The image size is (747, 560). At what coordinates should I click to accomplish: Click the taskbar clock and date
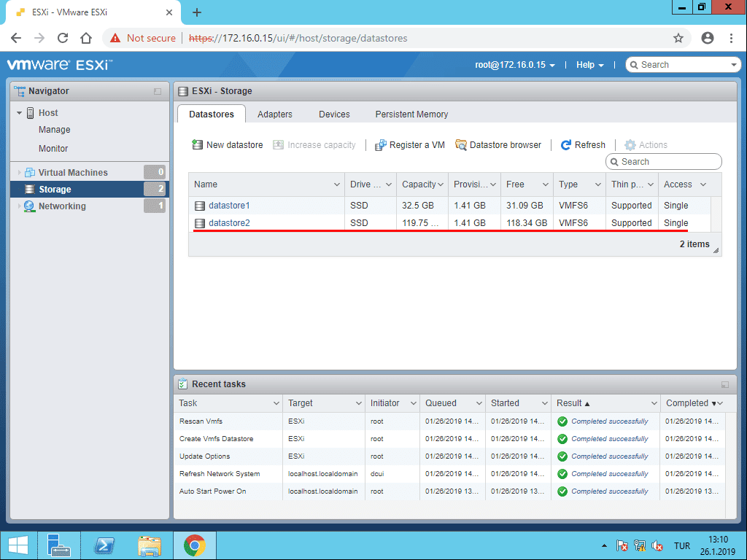click(x=718, y=545)
